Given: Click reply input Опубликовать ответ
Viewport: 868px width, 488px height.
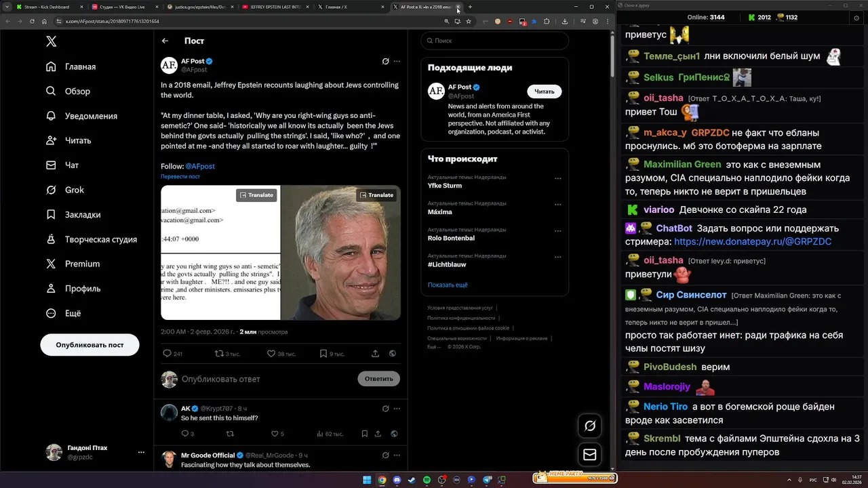Looking at the screenshot, I should point(264,379).
